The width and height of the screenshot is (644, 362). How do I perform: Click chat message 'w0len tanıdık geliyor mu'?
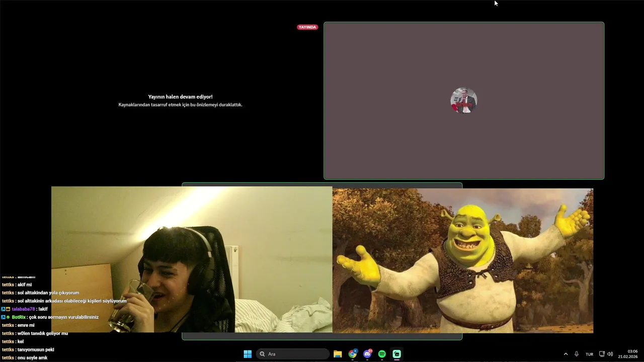pos(43,333)
